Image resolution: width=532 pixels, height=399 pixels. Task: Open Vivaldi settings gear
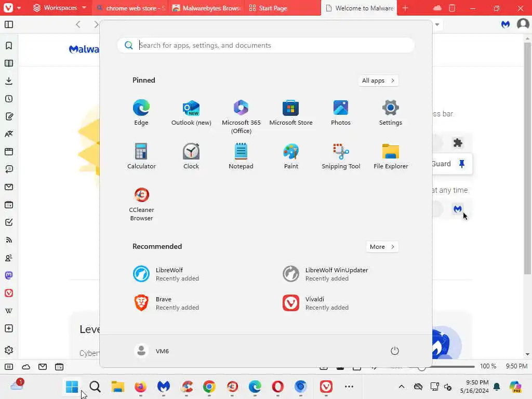pos(9,350)
